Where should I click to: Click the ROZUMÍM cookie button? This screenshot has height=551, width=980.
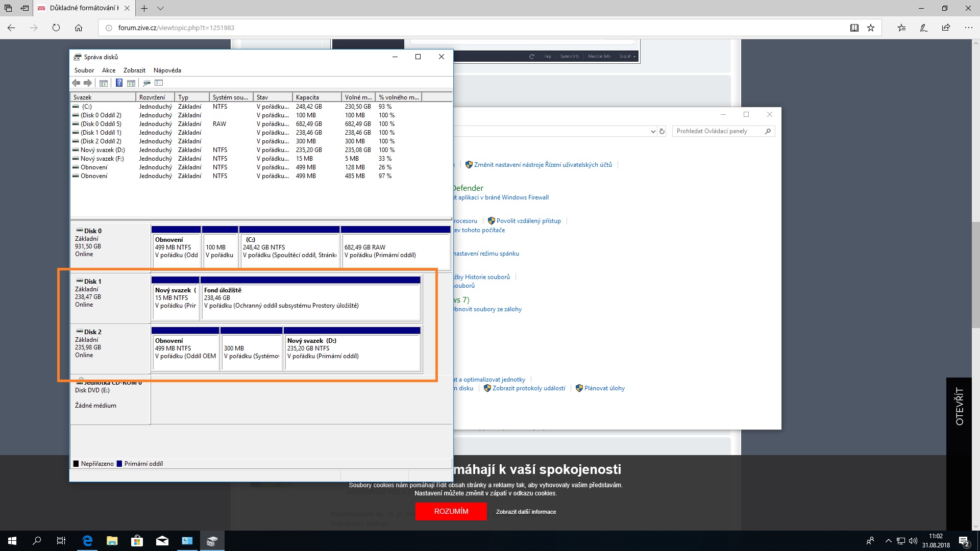[x=451, y=511]
